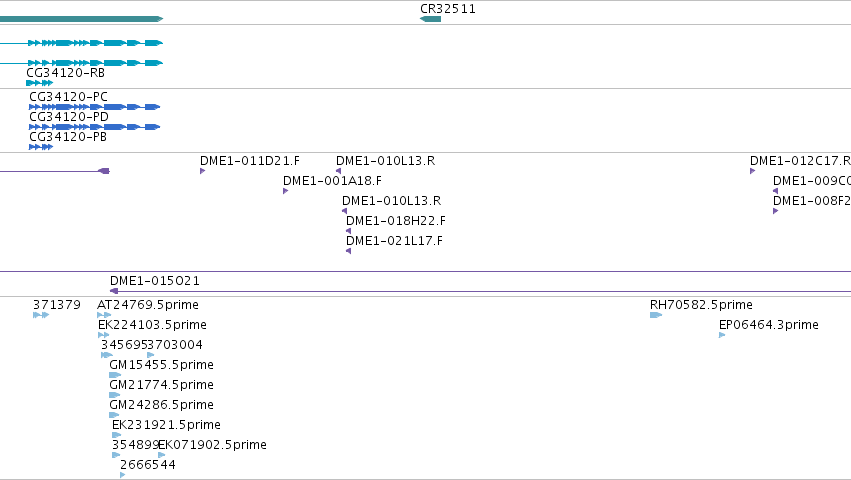
Task: Select the glyph under EK224103.5prime
Action: tap(103, 336)
